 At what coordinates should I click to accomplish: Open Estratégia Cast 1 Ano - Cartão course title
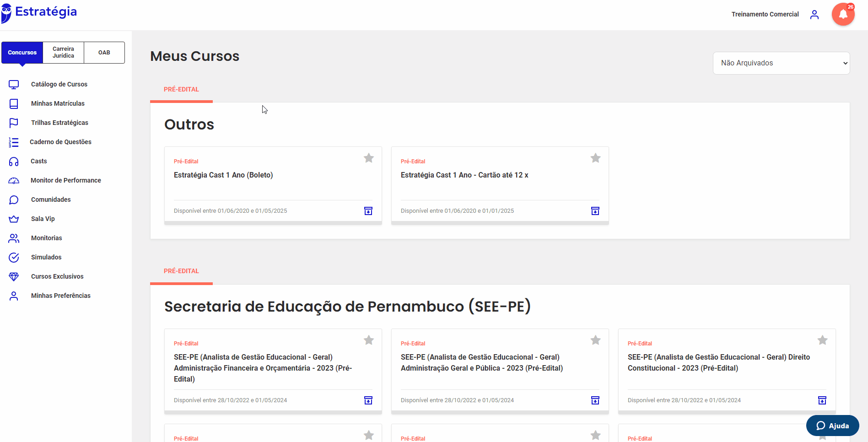click(x=464, y=175)
